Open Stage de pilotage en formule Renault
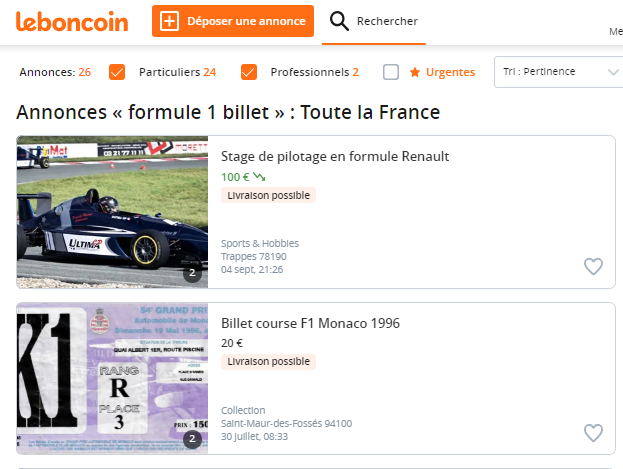The width and height of the screenshot is (623, 469). 335,157
